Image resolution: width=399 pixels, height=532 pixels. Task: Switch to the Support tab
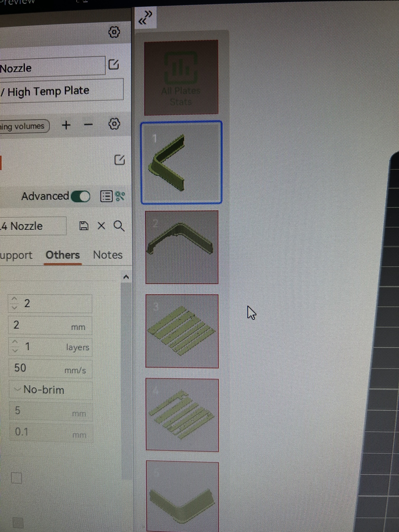pos(16,255)
